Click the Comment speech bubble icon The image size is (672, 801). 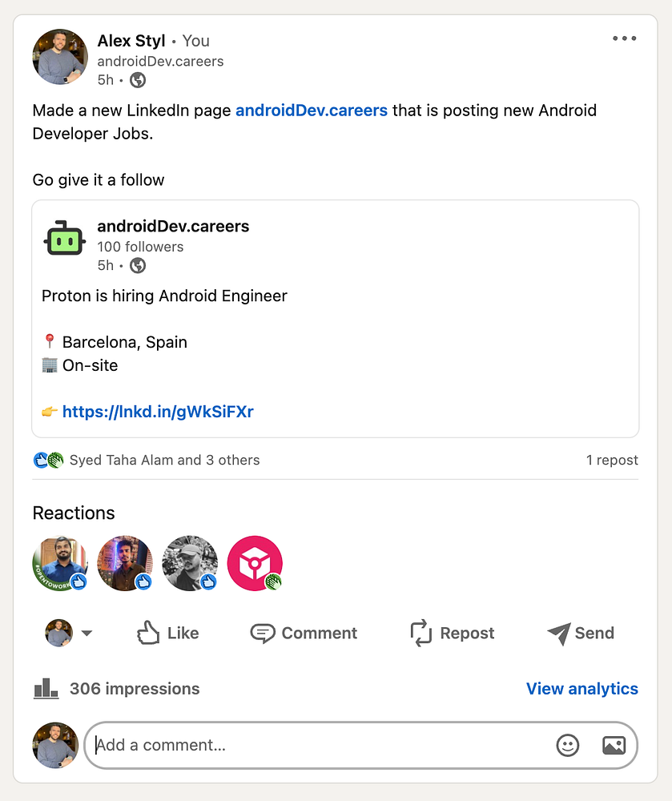tap(262, 633)
